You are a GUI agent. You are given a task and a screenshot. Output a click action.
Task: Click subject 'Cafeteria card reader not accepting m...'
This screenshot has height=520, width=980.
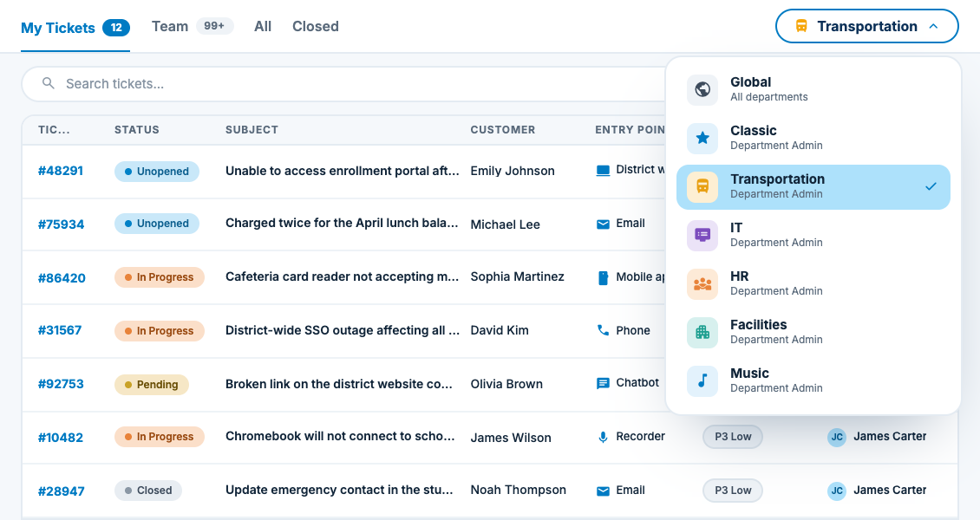(343, 276)
